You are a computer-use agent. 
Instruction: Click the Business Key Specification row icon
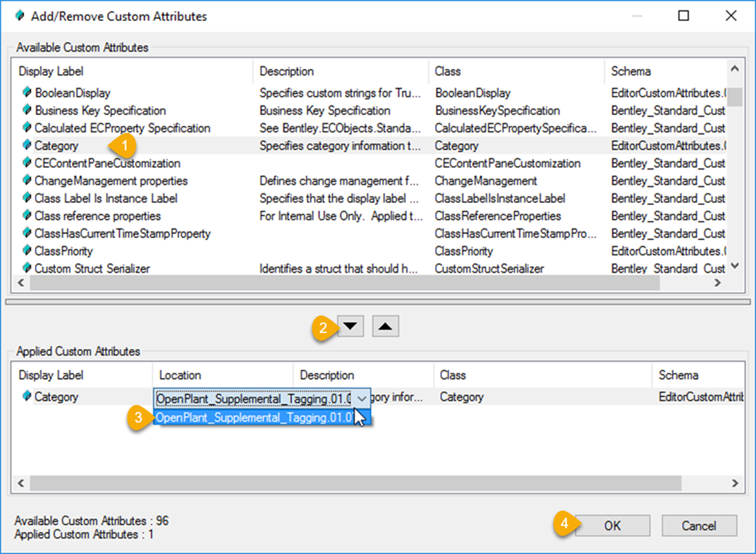tap(27, 111)
